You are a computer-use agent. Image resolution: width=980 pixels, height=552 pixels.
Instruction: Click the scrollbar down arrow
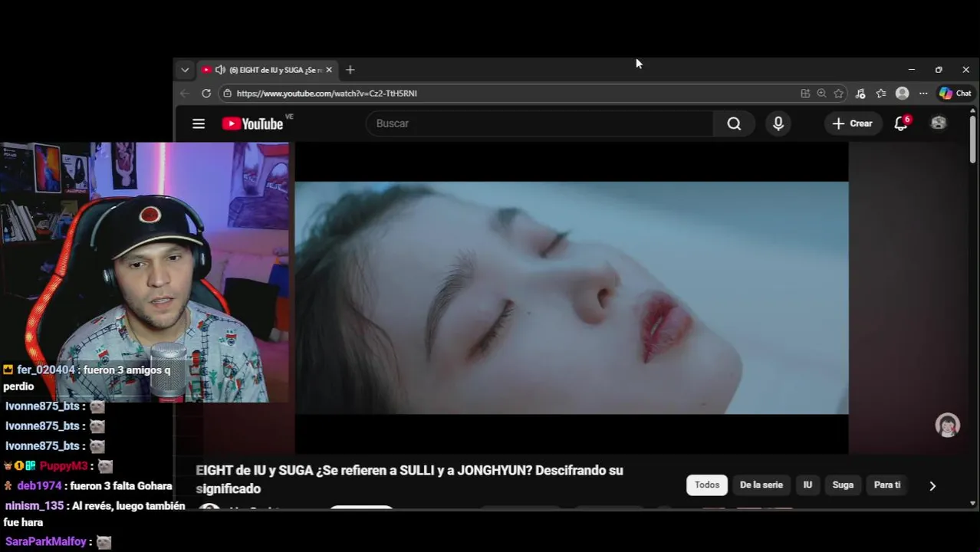[972, 504]
